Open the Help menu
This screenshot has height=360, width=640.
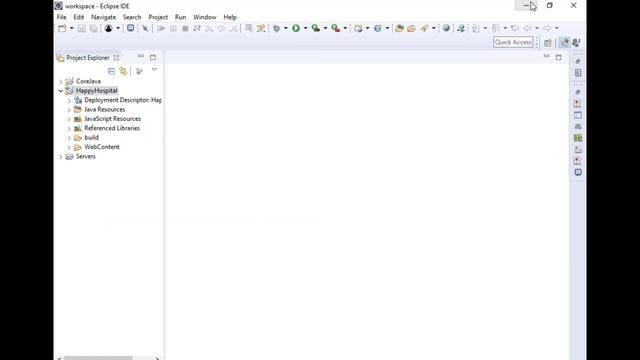coord(230,17)
